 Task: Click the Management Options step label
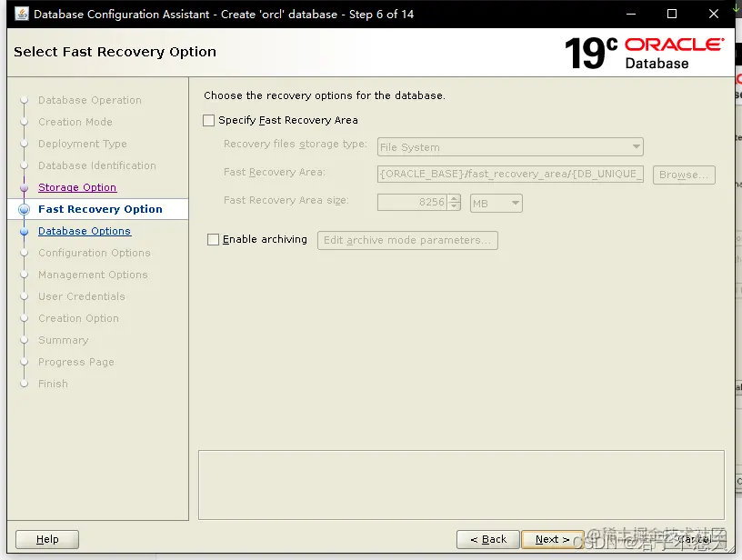coord(93,275)
